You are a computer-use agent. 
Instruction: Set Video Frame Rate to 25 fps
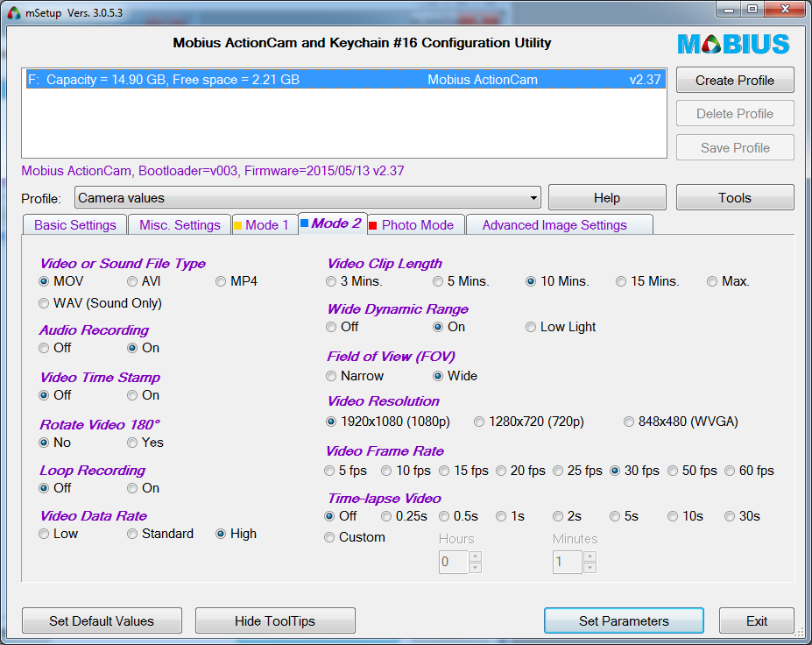pyautogui.click(x=578, y=471)
